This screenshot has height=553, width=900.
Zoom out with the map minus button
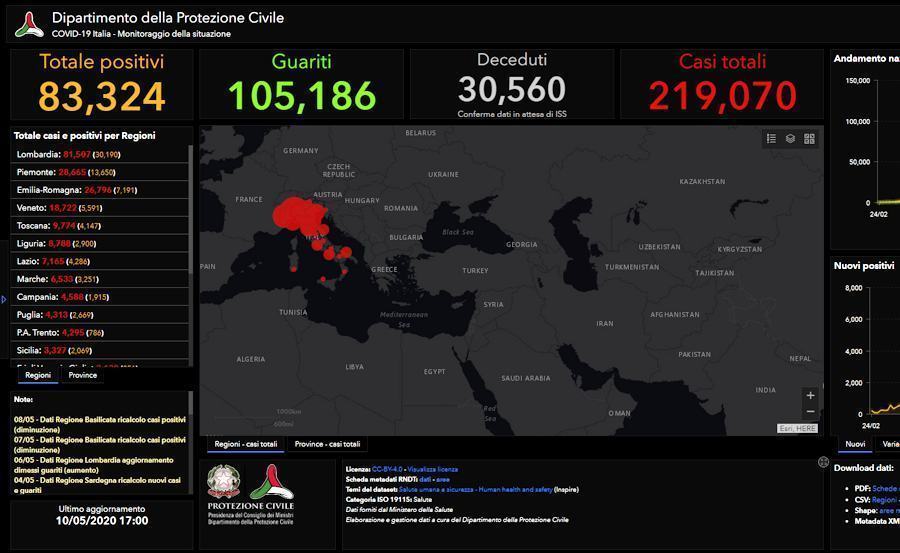(x=810, y=411)
